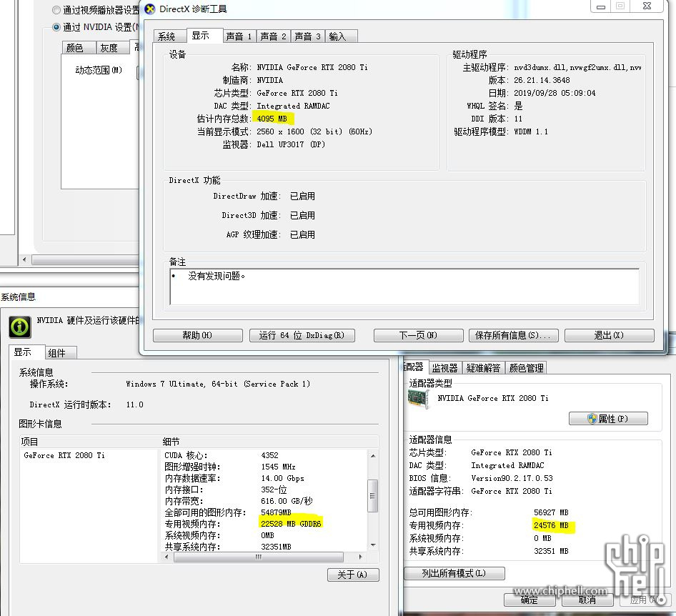Switch to the 声音 2 tab
This screenshot has height=616, width=676.
tap(274, 36)
